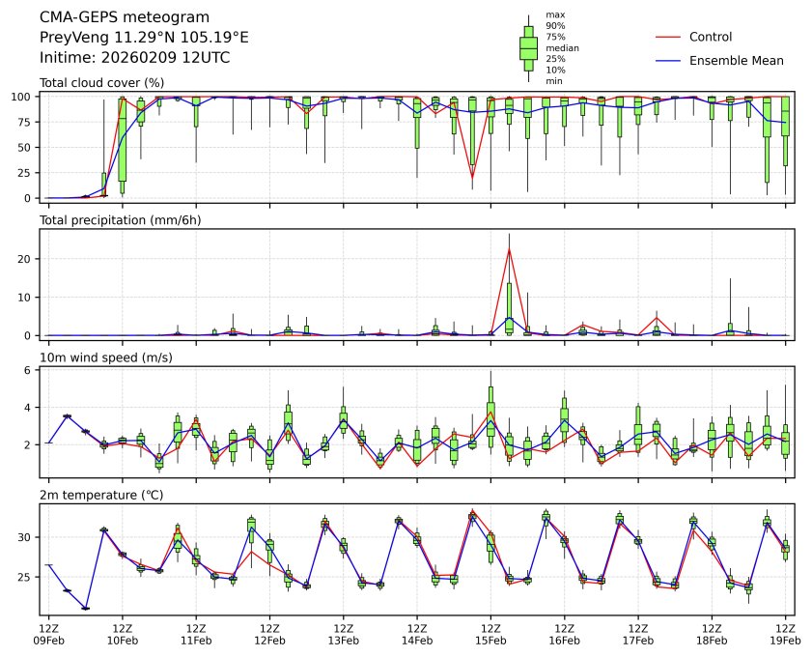Click the 10m wind speed (m/s) heading
This screenshot has height=657, width=812.
point(106,357)
